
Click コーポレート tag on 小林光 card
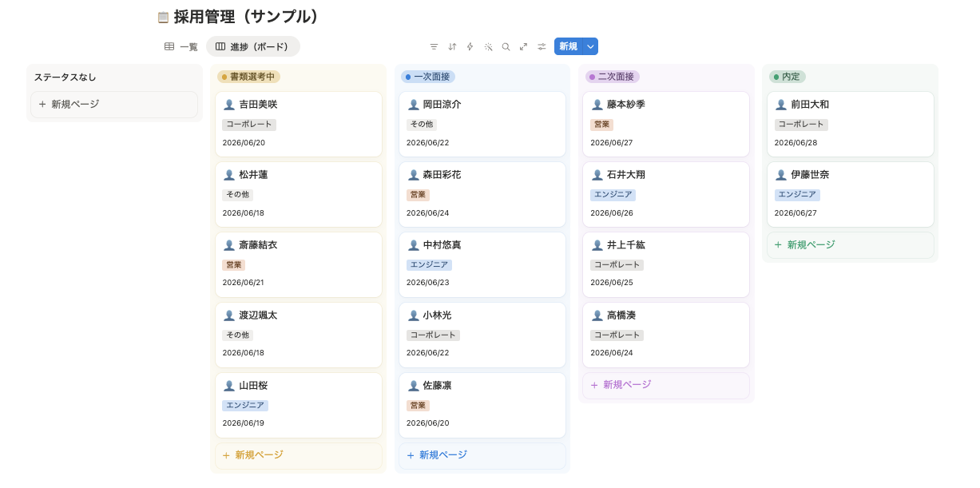click(433, 335)
